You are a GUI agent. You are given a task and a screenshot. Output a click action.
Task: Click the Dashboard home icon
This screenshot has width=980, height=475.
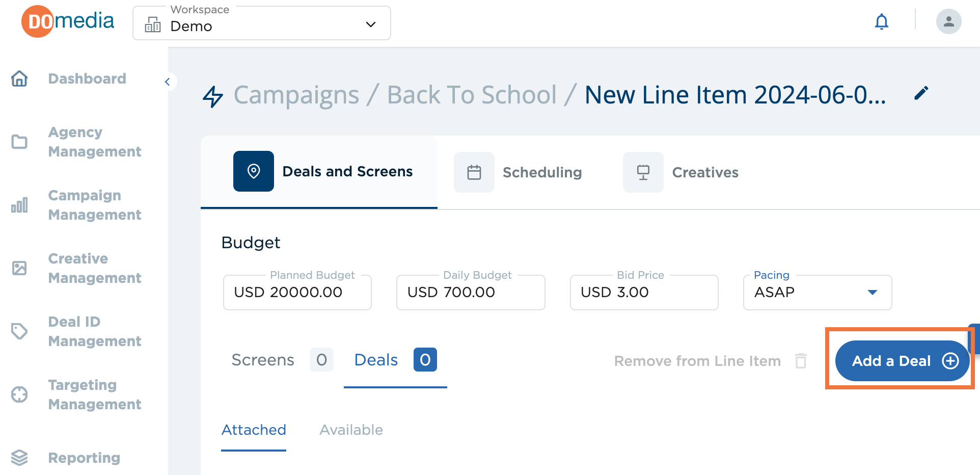point(19,78)
